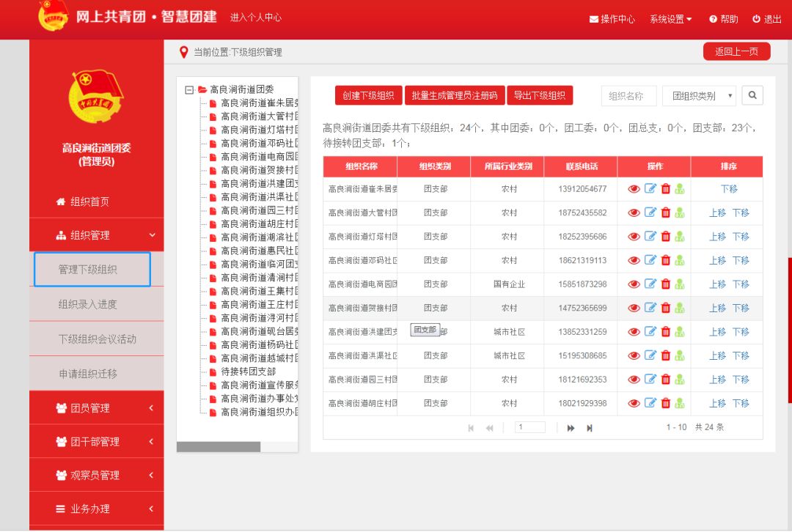
Task: View details of row 18621319113
Action: (634, 260)
